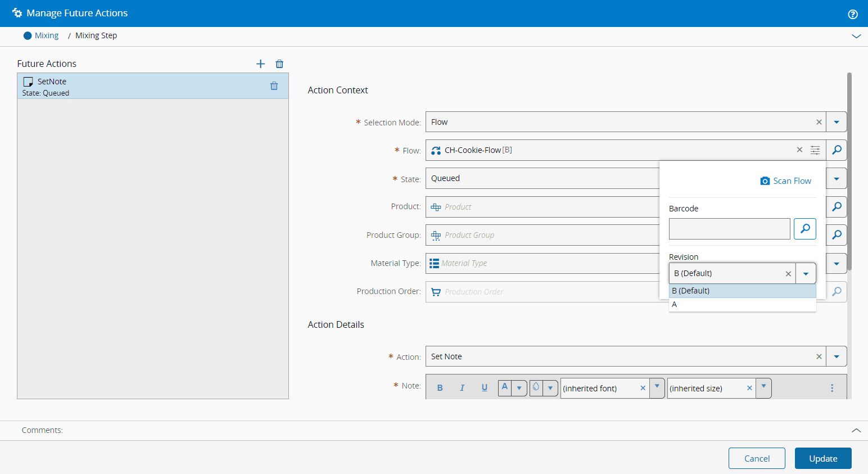Toggle underline formatting in Note editor
868x474 pixels.
(x=484, y=388)
